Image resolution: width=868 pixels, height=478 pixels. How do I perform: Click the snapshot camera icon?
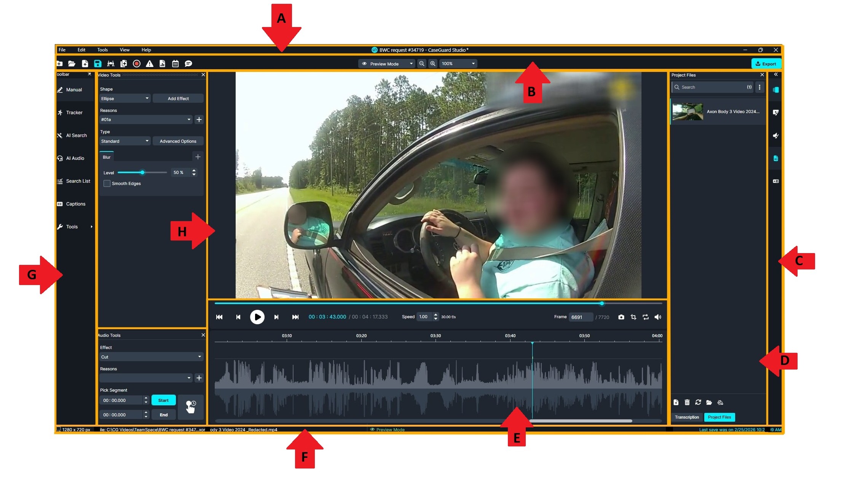[x=621, y=317]
